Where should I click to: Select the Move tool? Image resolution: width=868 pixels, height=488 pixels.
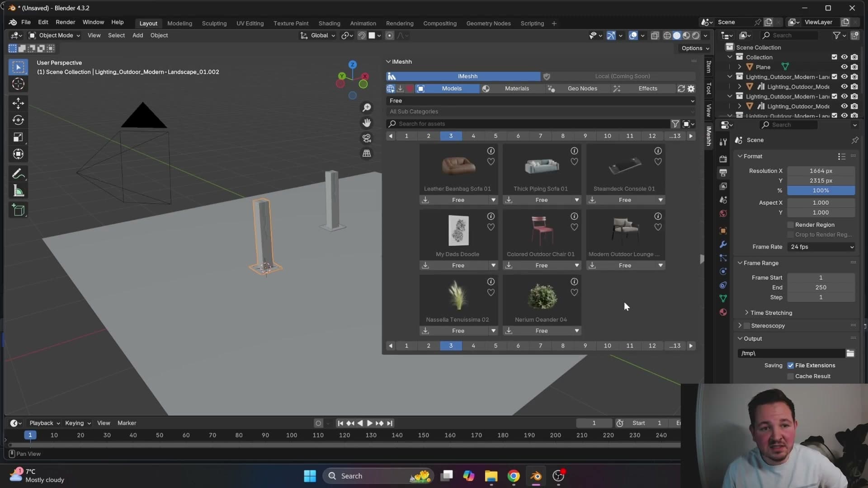[18, 103]
